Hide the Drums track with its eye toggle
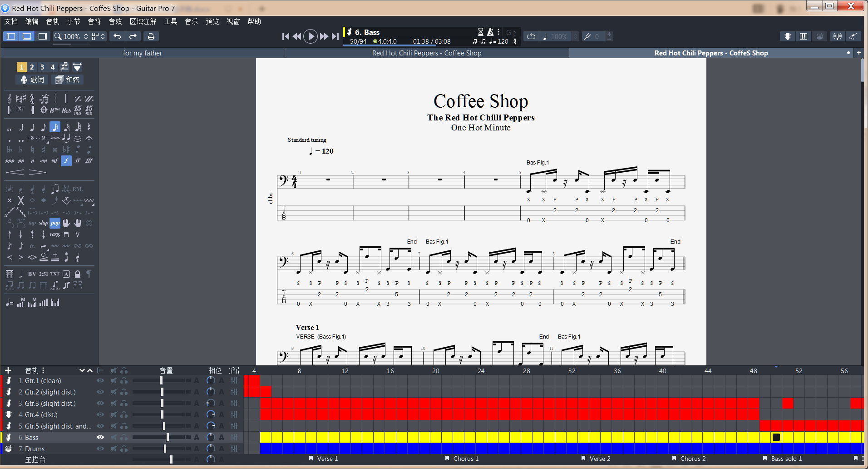This screenshot has height=469, width=868. [x=100, y=449]
